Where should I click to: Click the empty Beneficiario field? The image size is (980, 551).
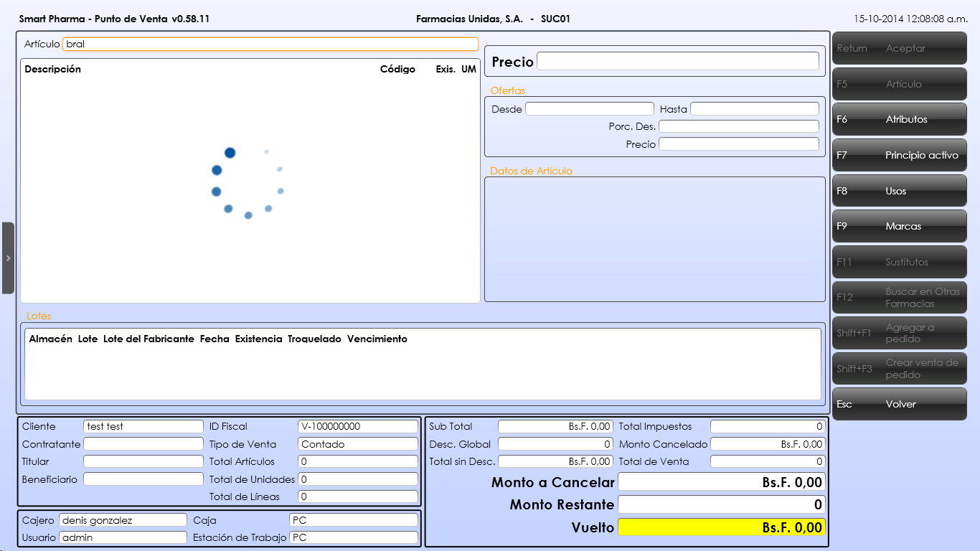coord(143,479)
